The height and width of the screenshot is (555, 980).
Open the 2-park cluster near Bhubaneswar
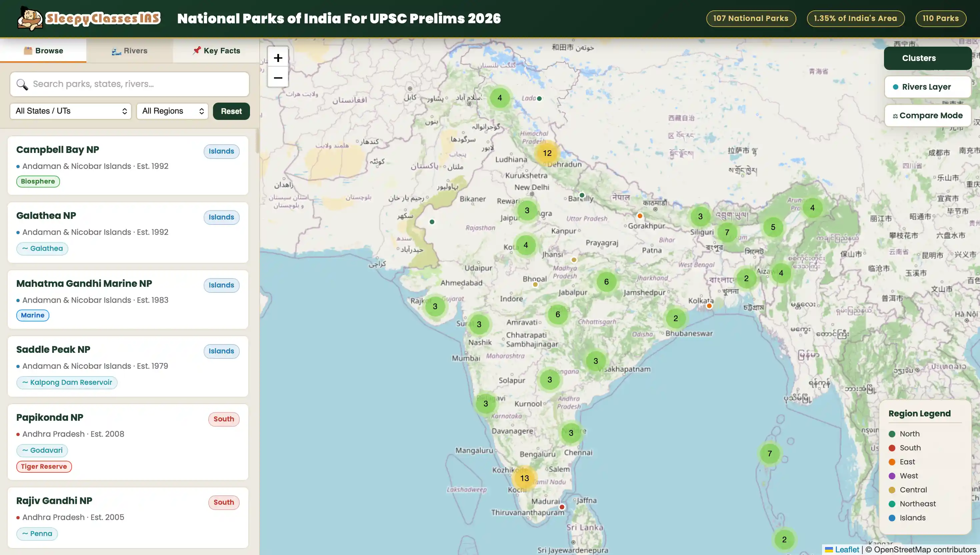pyautogui.click(x=675, y=318)
